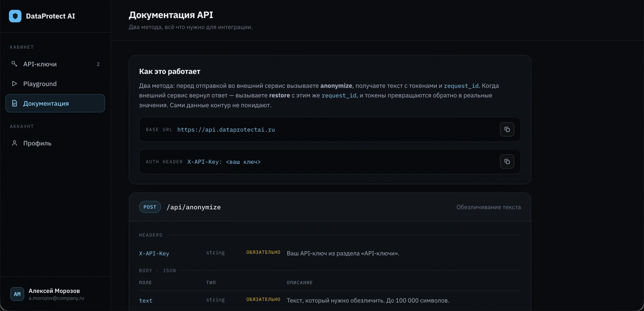Screen dimensions: 644x311
Task: Click the X-API-Key header row name
Action: click(154, 253)
